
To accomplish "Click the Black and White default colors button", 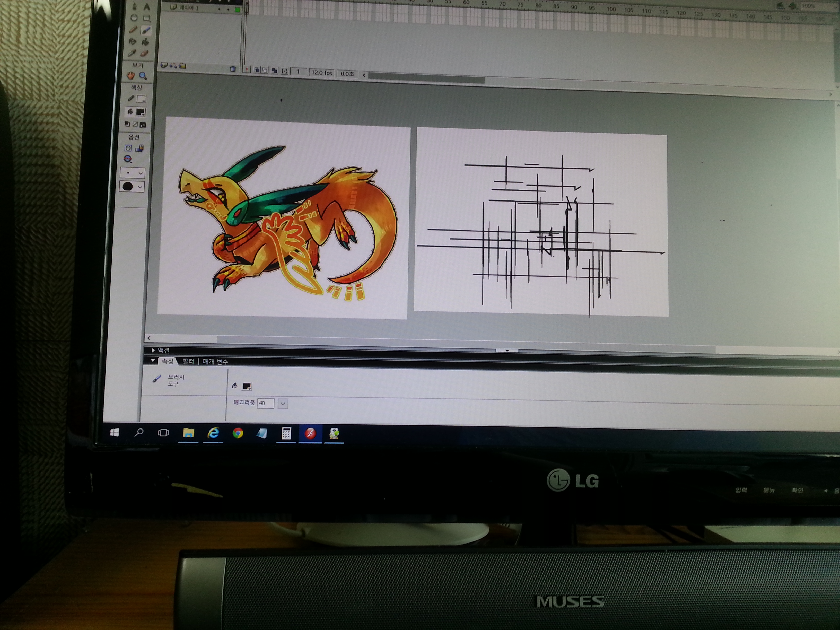I will 127,124.
